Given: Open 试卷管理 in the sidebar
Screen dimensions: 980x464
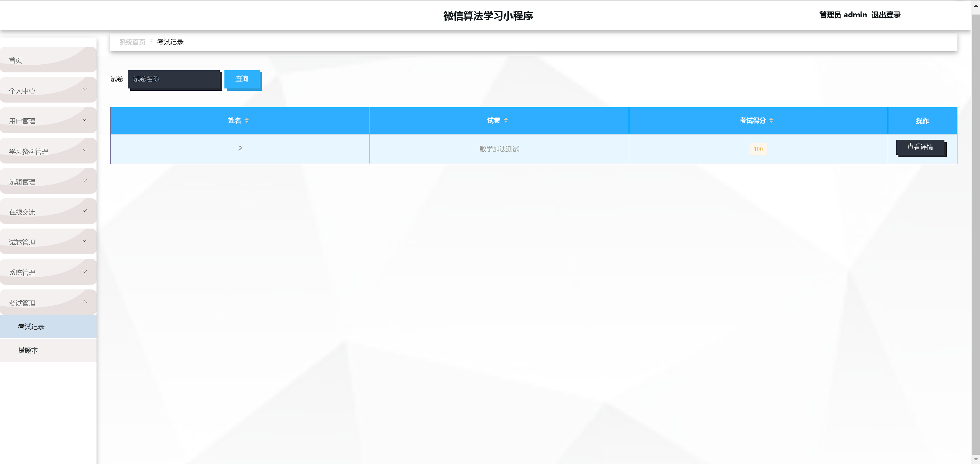Looking at the screenshot, I should pos(48,241).
